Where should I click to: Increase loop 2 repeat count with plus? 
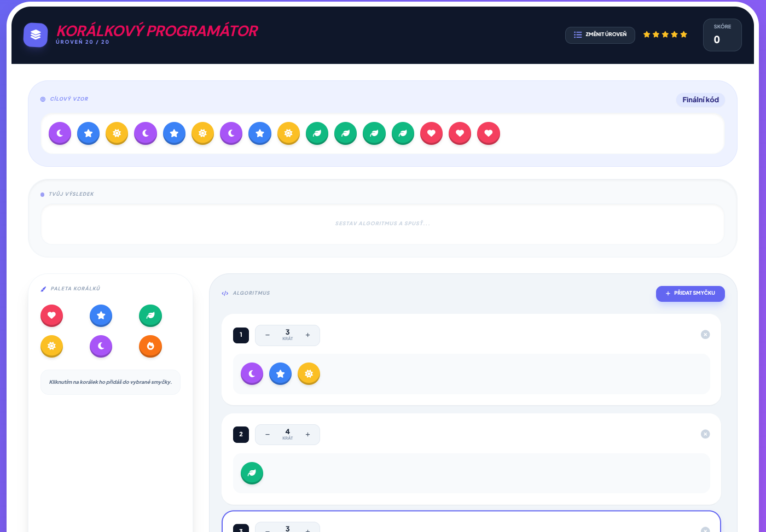(308, 435)
